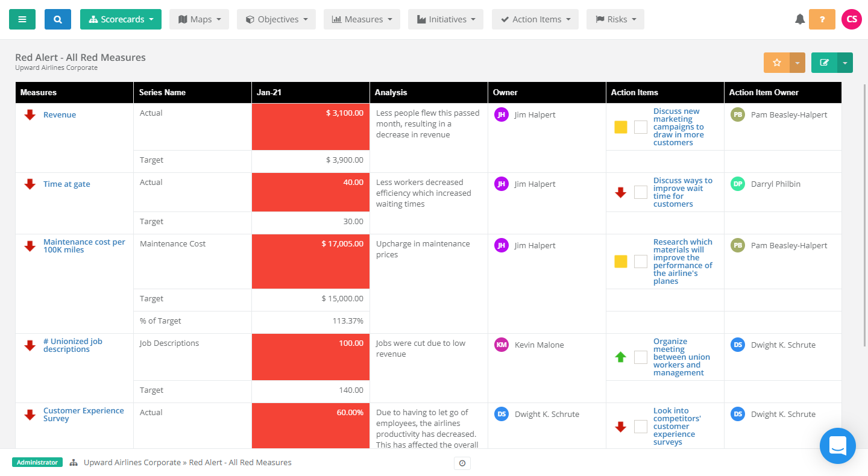This screenshot has height=476, width=868.
Task: Tick the checkbox for improving customer wait times
Action: coord(640,192)
